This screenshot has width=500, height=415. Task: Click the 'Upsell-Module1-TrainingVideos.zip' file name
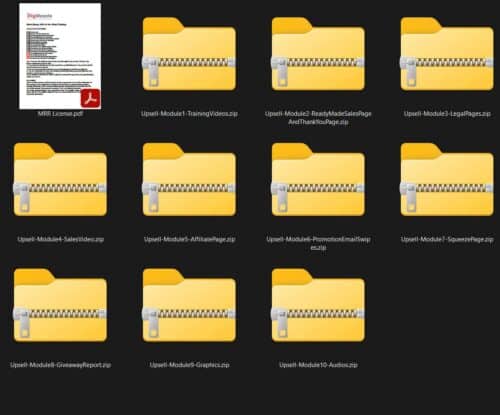189,114
